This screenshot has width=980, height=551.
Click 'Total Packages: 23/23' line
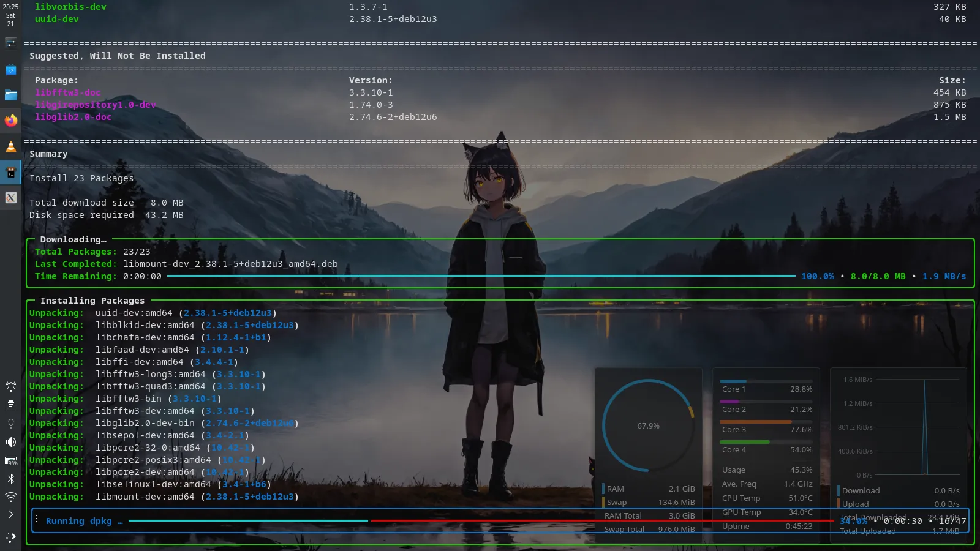tap(92, 252)
